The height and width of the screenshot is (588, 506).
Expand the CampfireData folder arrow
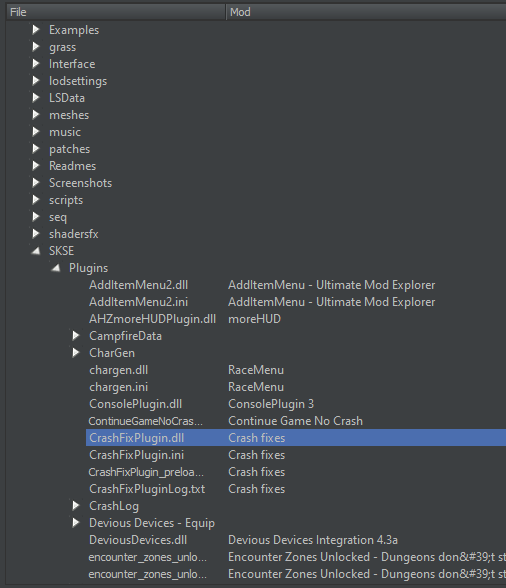coord(76,336)
